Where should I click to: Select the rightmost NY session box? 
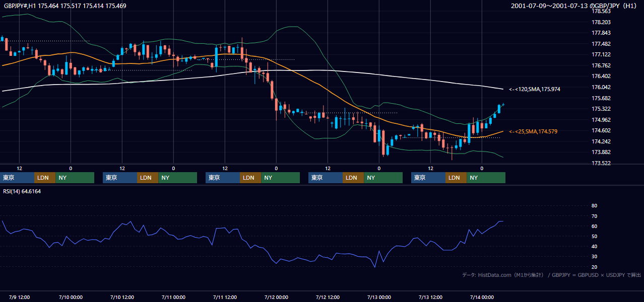coord(486,178)
